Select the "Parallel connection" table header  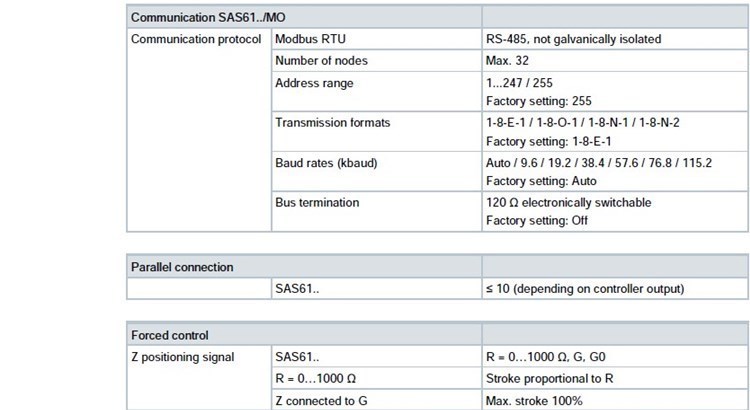pyautogui.click(x=183, y=267)
